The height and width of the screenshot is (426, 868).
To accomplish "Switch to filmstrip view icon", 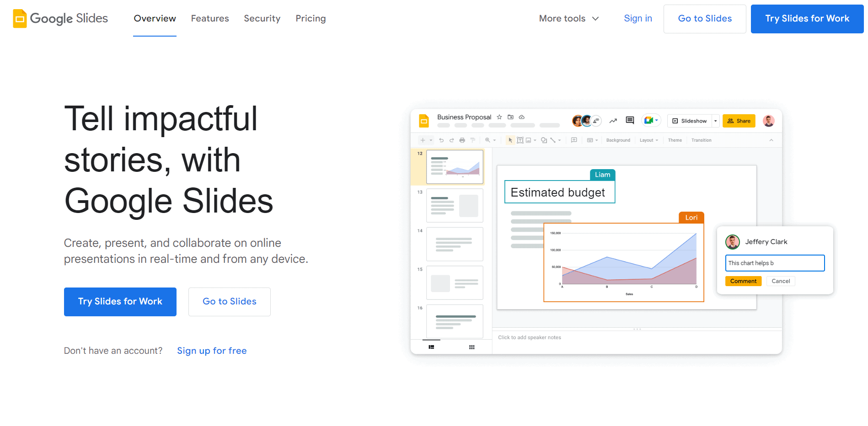I will tap(431, 347).
